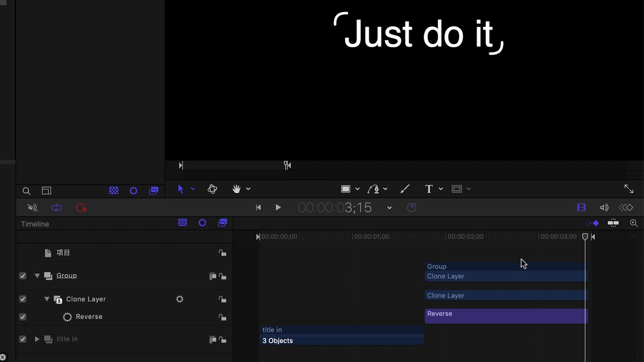The image size is (644, 362).
Task: Select the Reverse behavior row
Action: 125,317
